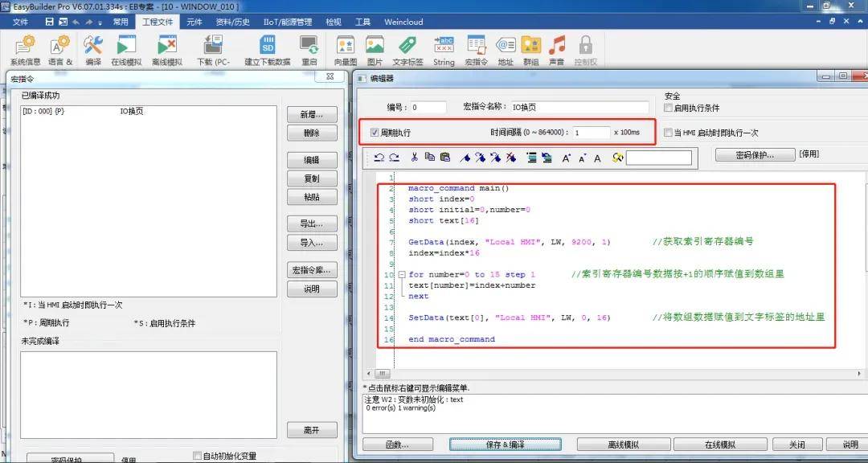Click the undo icon in editor toolbar

379,158
